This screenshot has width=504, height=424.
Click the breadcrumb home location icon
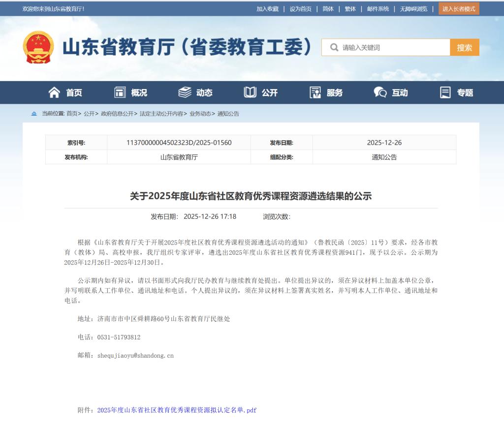pyautogui.click(x=34, y=114)
